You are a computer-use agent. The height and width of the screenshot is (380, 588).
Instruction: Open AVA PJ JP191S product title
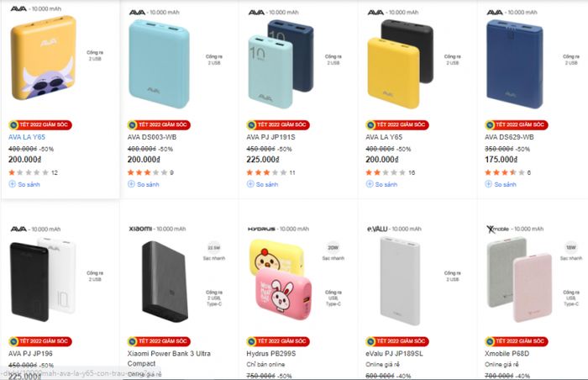[270, 137]
